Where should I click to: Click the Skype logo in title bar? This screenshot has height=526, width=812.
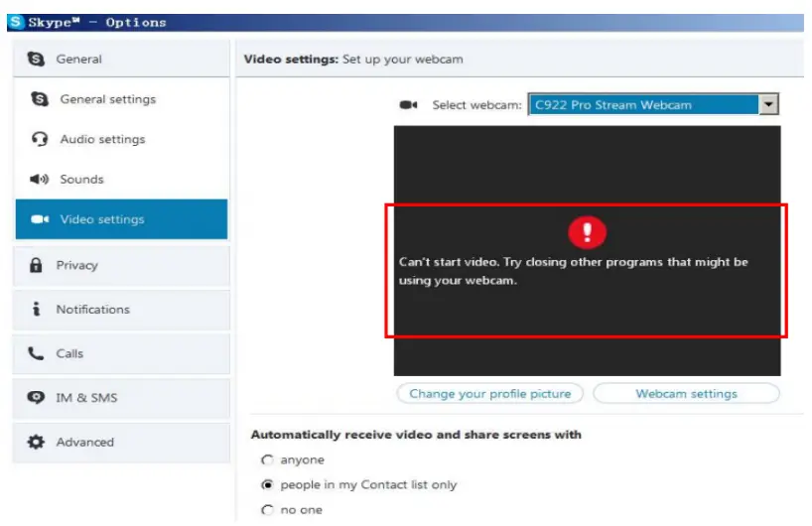tap(17, 22)
